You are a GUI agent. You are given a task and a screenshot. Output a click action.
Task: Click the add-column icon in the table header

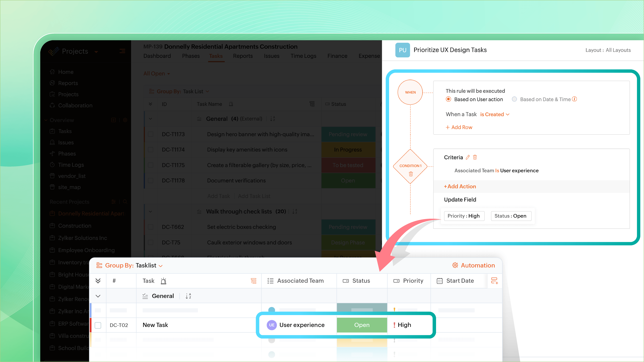click(495, 281)
